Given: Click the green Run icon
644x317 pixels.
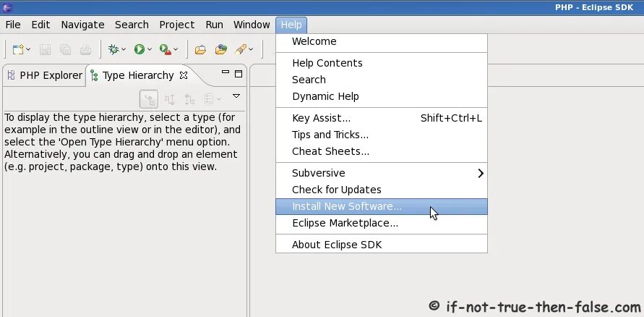Looking at the screenshot, I should tap(139, 49).
